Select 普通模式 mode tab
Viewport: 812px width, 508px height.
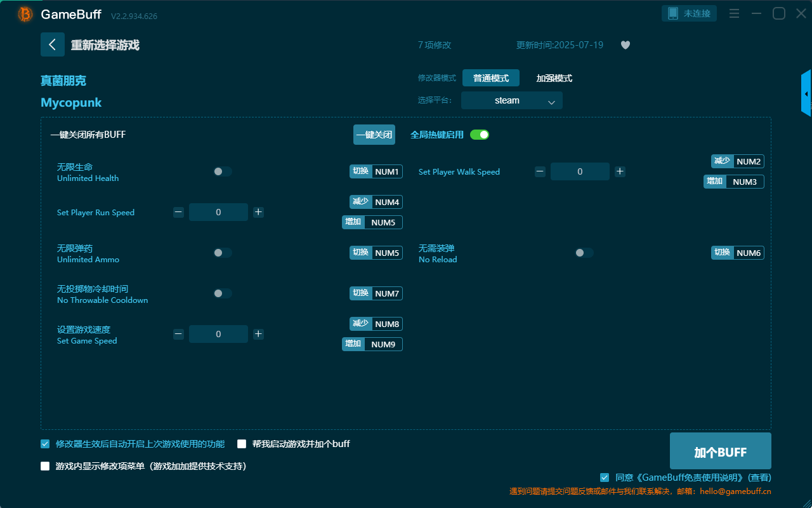(x=491, y=78)
